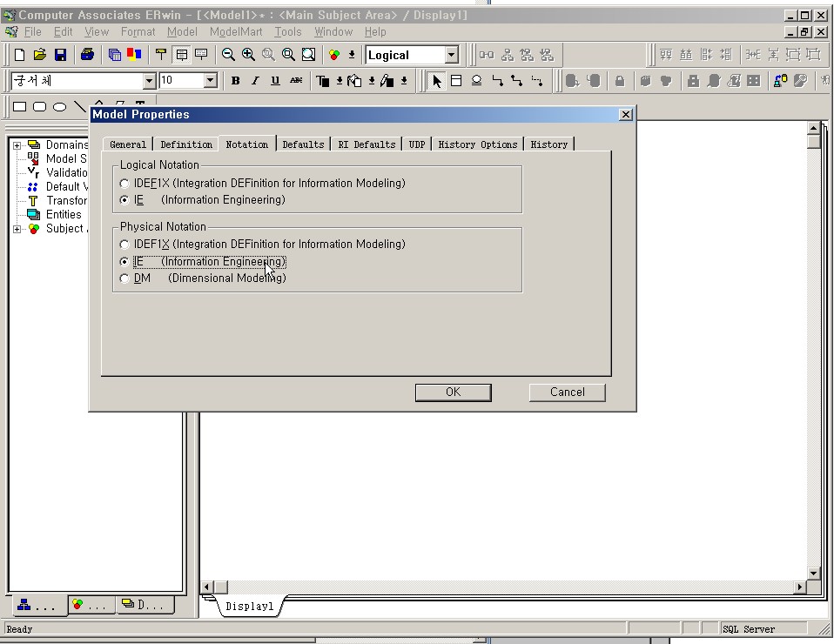Click the Save diskette icon
The width and height of the screenshot is (834, 644).
(x=59, y=55)
